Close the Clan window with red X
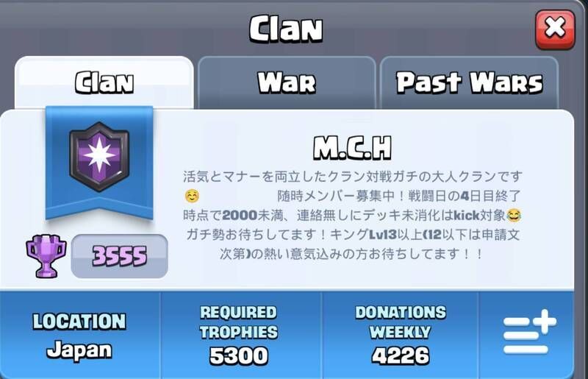 pyautogui.click(x=555, y=29)
